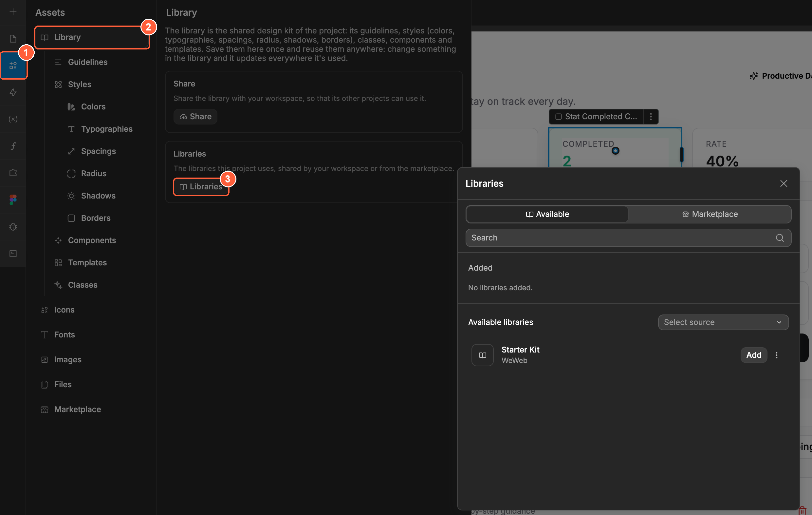Open the lightning workflows icon
The image size is (812, 515).
(13, 92)
